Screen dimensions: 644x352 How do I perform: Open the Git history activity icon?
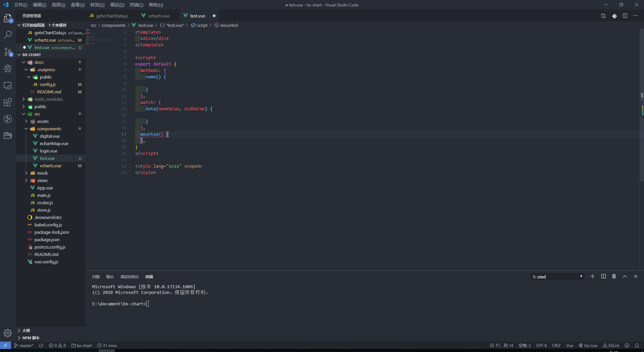(8, 119)
